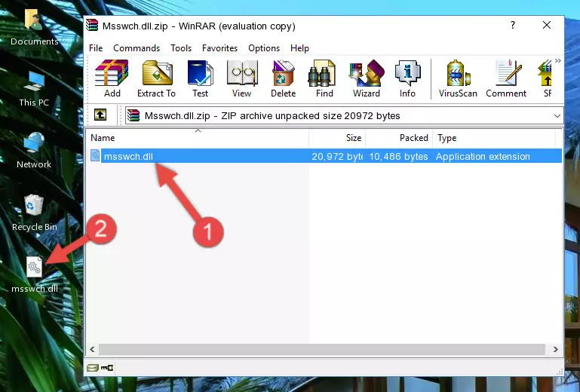
Task: Run the Test archive tool
Action: click(x=200, y=78)
